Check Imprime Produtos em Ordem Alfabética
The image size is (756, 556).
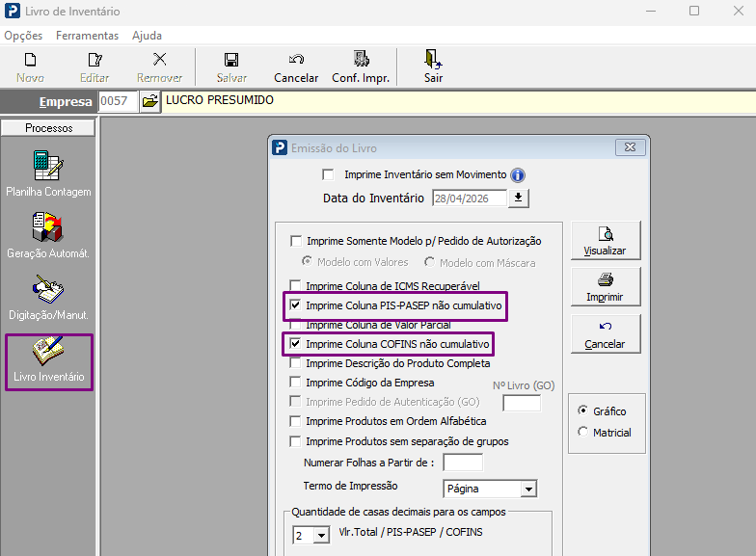click(295, 421)
